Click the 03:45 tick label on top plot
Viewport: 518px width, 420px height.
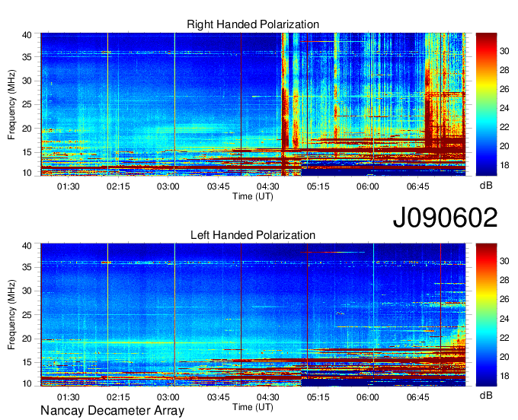pyautogui.click(x=218, y=186)
